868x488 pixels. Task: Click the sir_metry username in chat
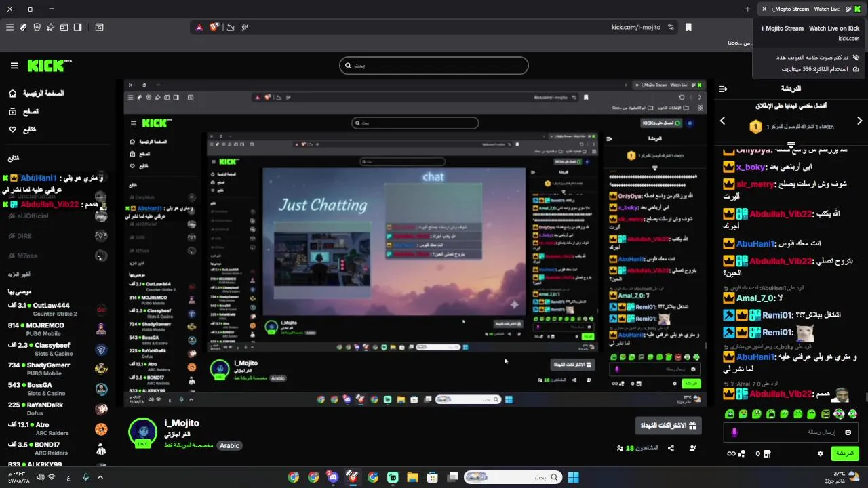755,184
